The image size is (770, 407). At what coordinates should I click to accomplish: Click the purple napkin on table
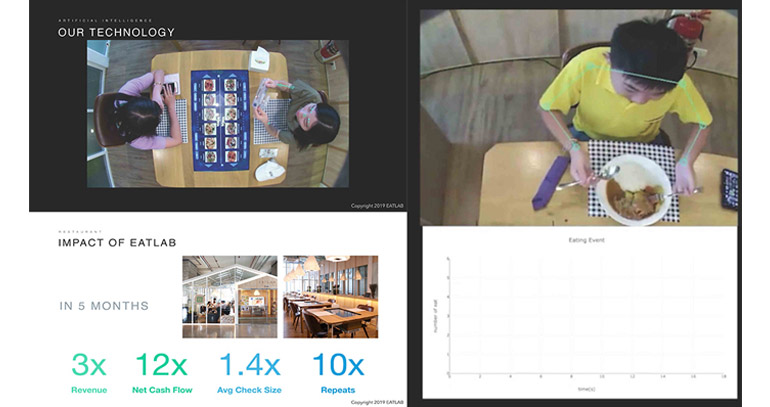(550, 182)
